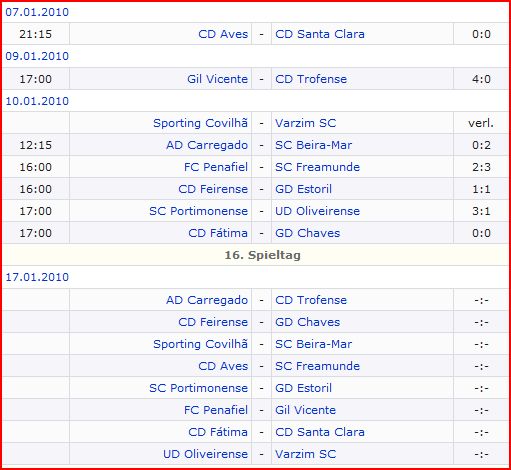Open CD Aves in the 21:15 match
Screen dimensions: 511x470
[223, 34]
